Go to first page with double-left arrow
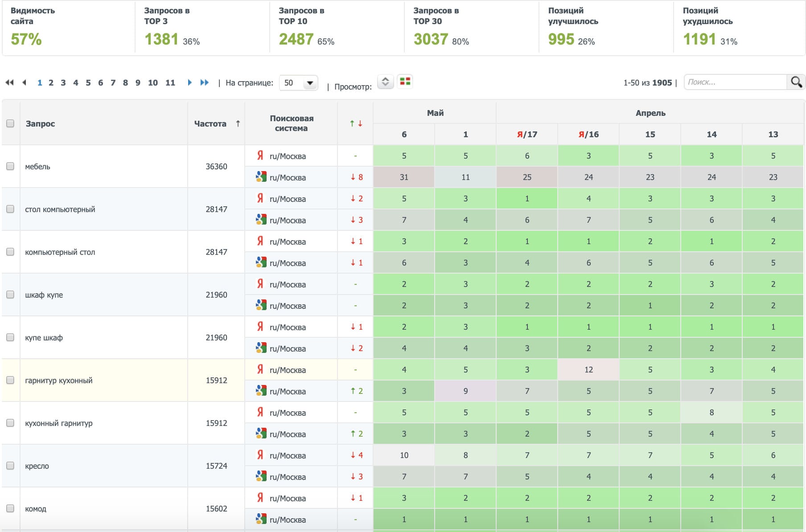806x532 pixels. tap(9, 82)
